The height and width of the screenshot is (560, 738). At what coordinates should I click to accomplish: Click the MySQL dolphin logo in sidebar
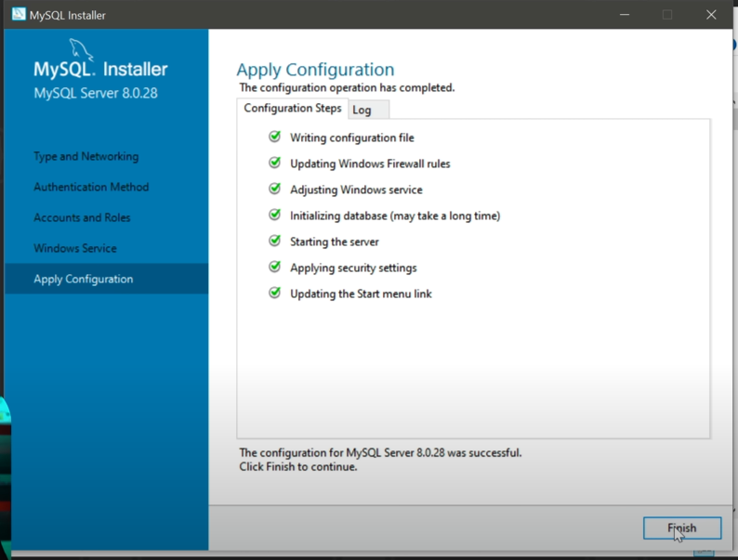tap(81, 49)
